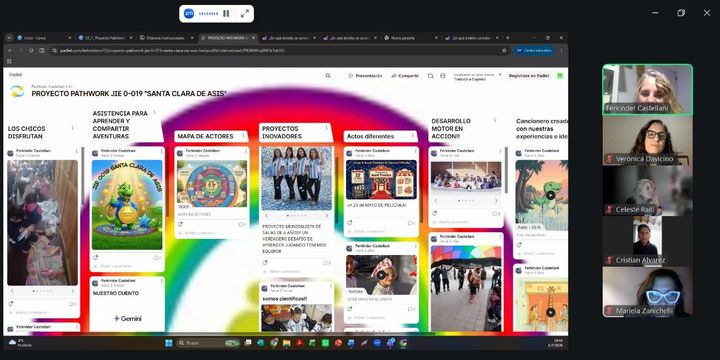Open the Chrome icon at end of taskbar
Screen dimensions: 720x360
click(403, 343)
